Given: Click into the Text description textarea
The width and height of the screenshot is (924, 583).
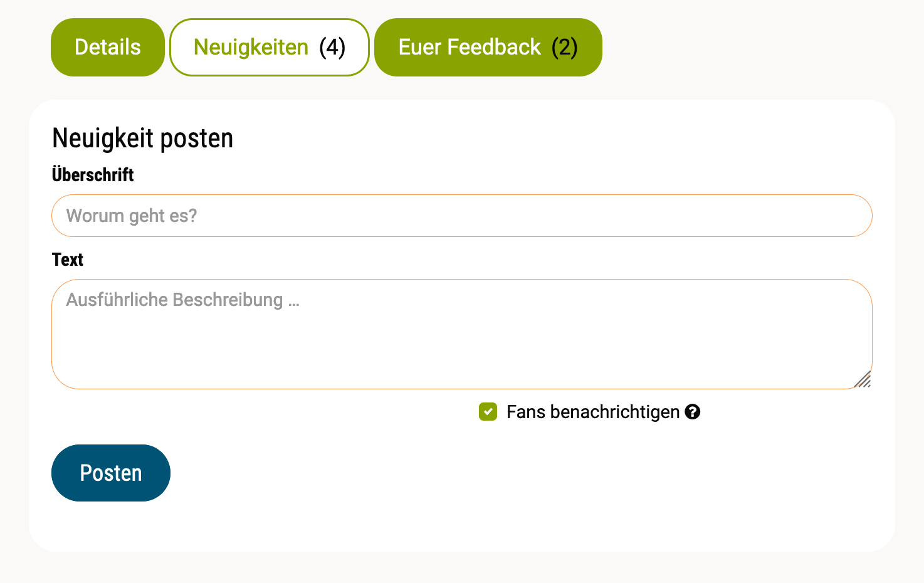Looking at the screenshot, I should coord(461,339).
